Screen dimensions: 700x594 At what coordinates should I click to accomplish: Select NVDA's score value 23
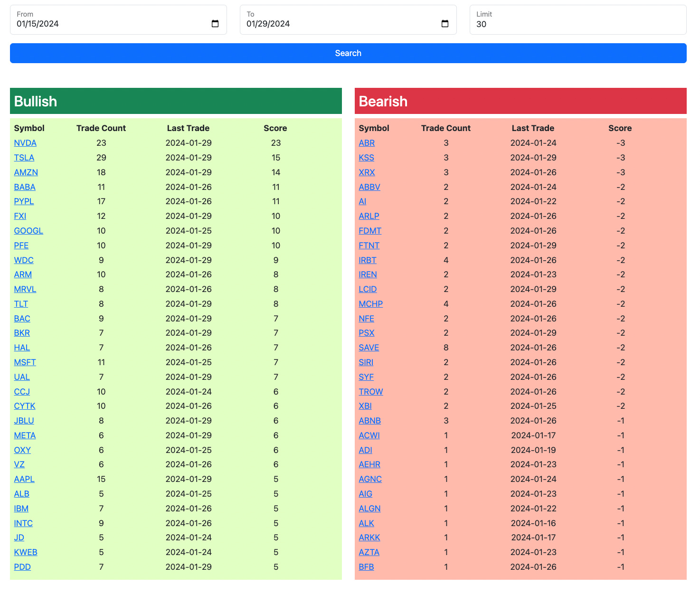click(x=276, y=143)
